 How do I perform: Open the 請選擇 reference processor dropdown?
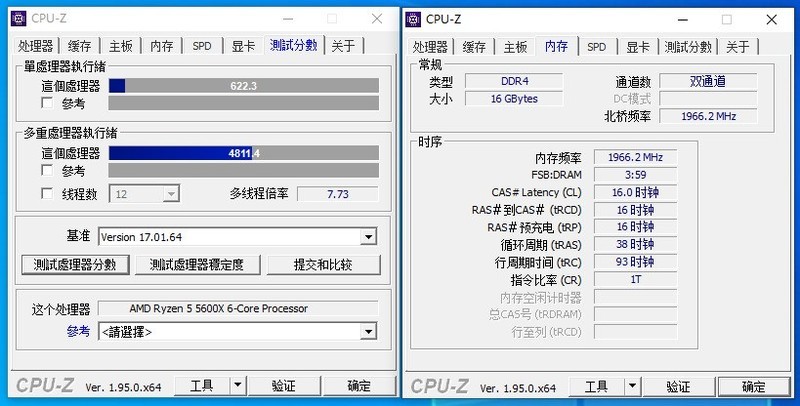click(368, 332)
